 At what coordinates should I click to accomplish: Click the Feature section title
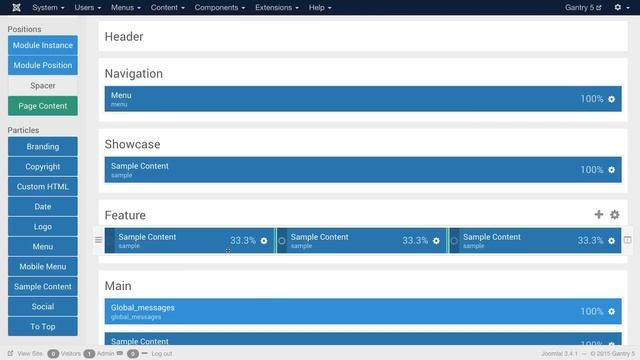[x=125, y=215]
